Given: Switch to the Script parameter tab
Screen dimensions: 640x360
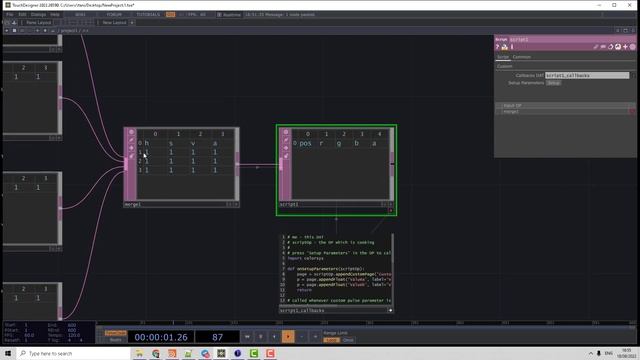Looking at the screenshot, I should [503, 57].
